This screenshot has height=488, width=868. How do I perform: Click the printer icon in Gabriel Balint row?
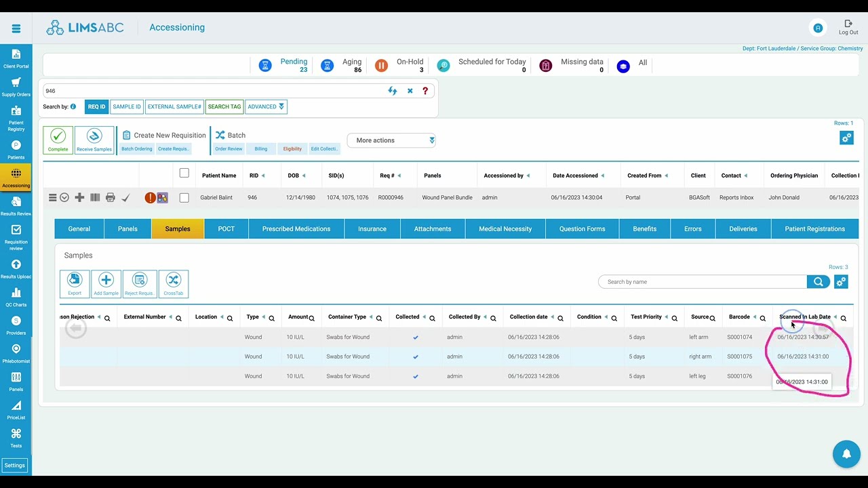point(110,198)
